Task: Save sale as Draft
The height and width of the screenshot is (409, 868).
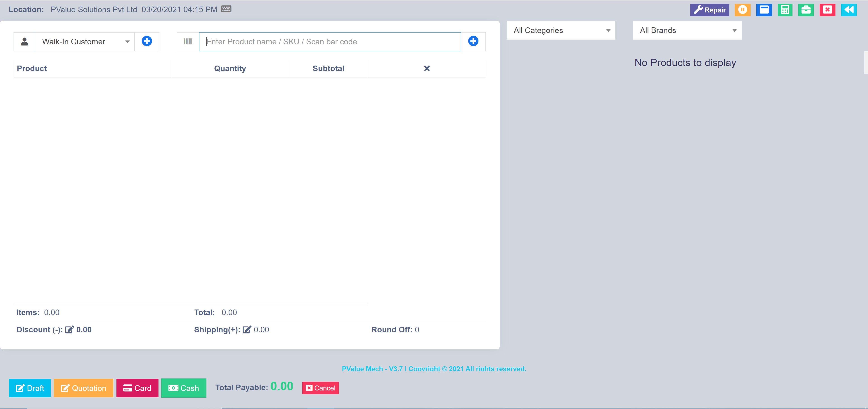Action: [x=30, y=388]
